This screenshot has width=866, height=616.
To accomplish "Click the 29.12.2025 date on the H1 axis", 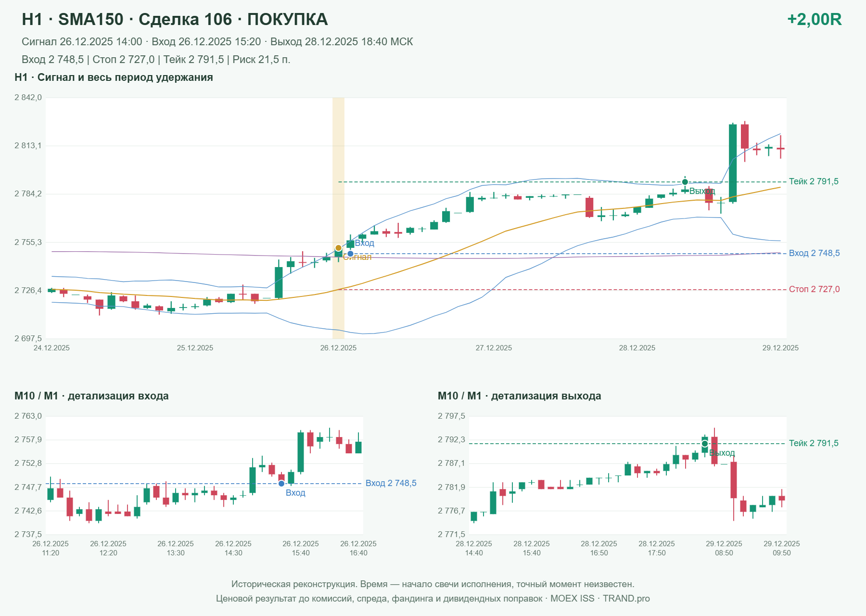I will pos(780,348).
